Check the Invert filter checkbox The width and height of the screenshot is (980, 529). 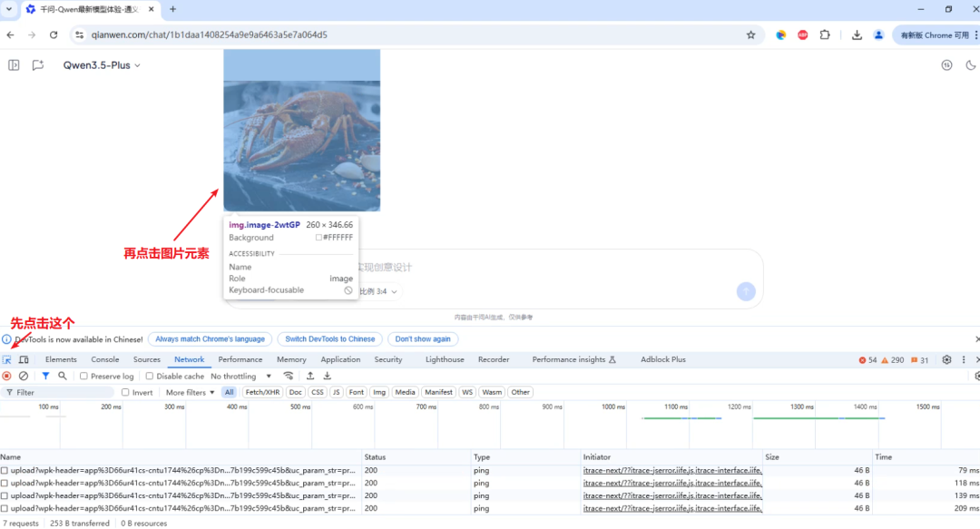click(x=125, y=393)
